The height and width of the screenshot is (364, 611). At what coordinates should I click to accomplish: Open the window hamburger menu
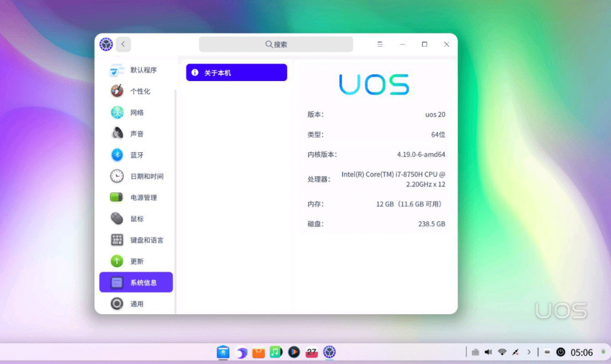(x=380, y=44)
